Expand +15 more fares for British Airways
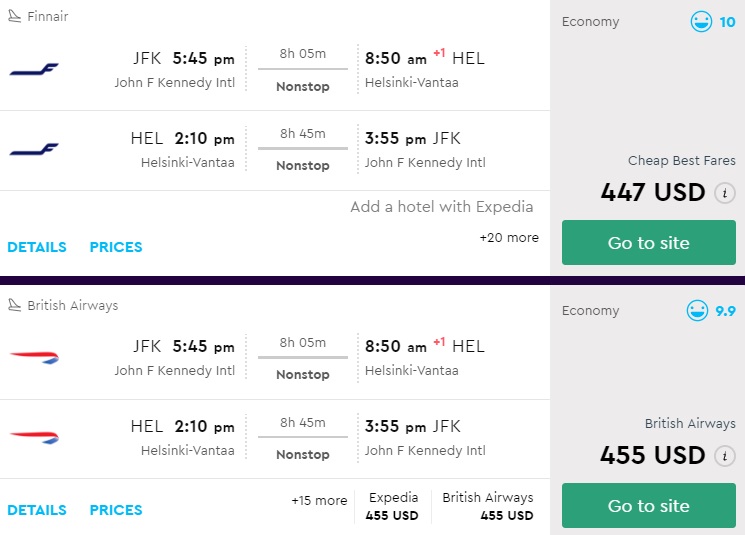This screenshot has width=745, height=535. 319,501
